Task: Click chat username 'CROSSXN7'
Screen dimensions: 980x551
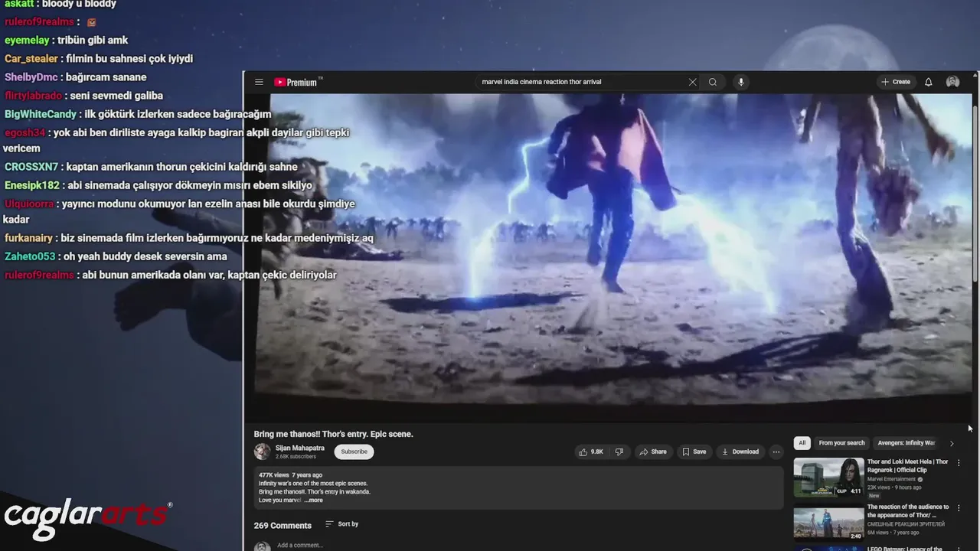Action: [31, 167]
